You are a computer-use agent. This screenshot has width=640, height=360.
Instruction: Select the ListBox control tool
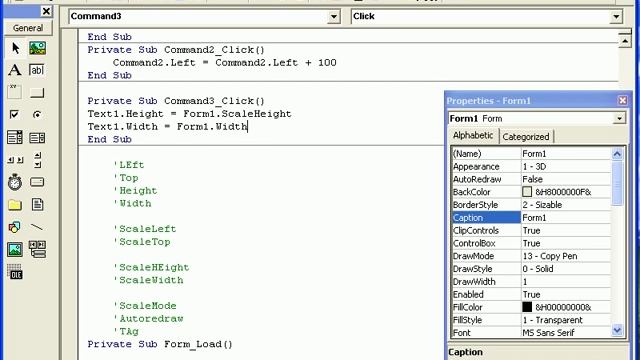click(37, 138)
